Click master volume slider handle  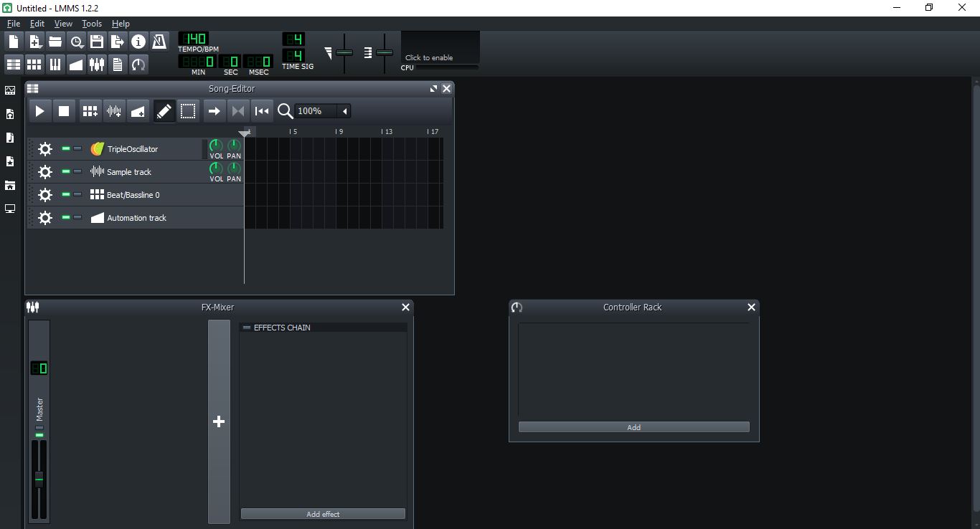click(344, 52)
